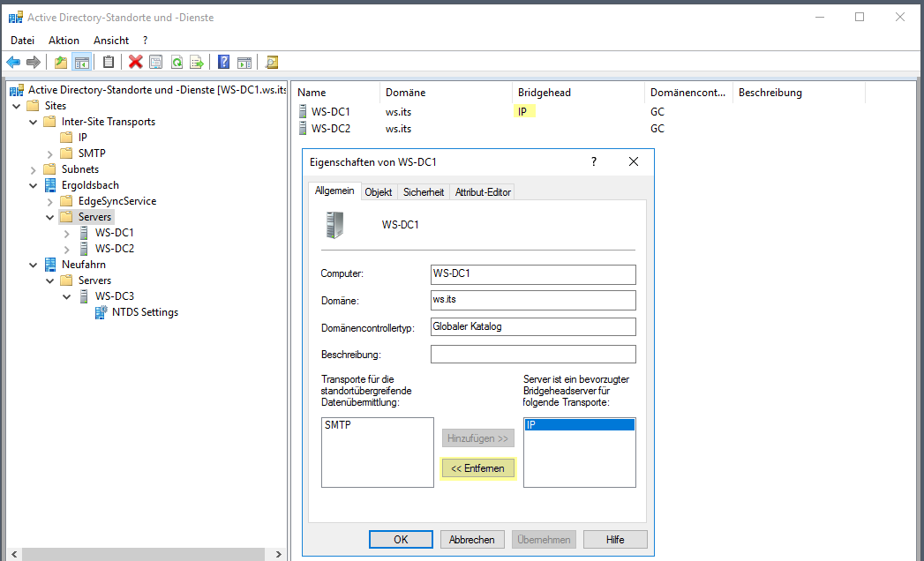
Task: Switch to the Attribut-Editor tab
Action: [x=483, y=192]
